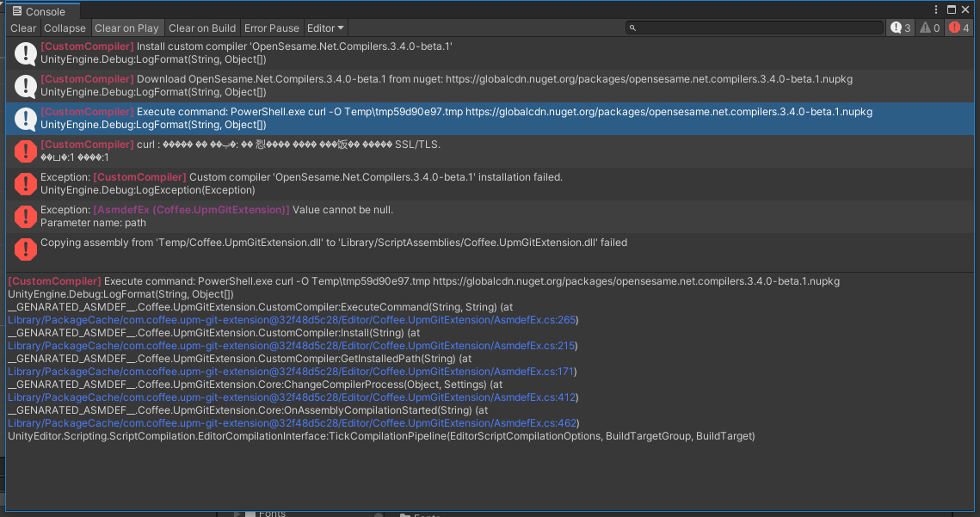The image size is (980, 517).
Task: Toggle the warnings filter showing 0
Action: pos(928,27)
